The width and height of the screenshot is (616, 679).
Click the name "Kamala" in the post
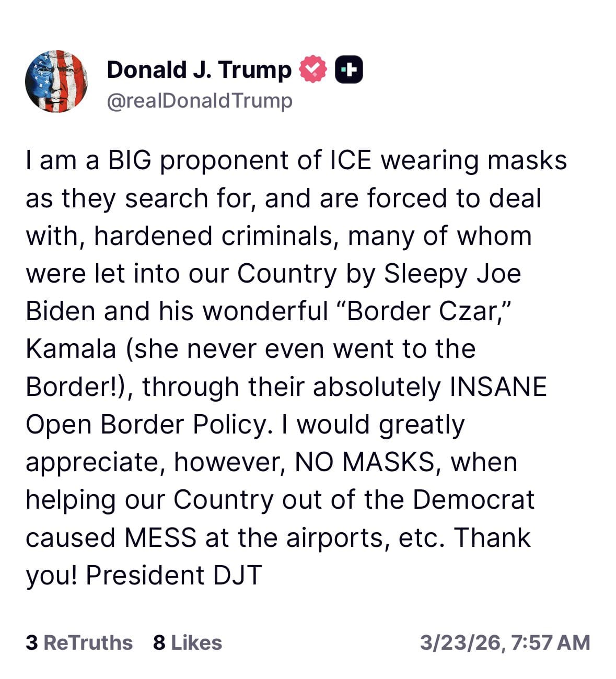pos(71,349)
